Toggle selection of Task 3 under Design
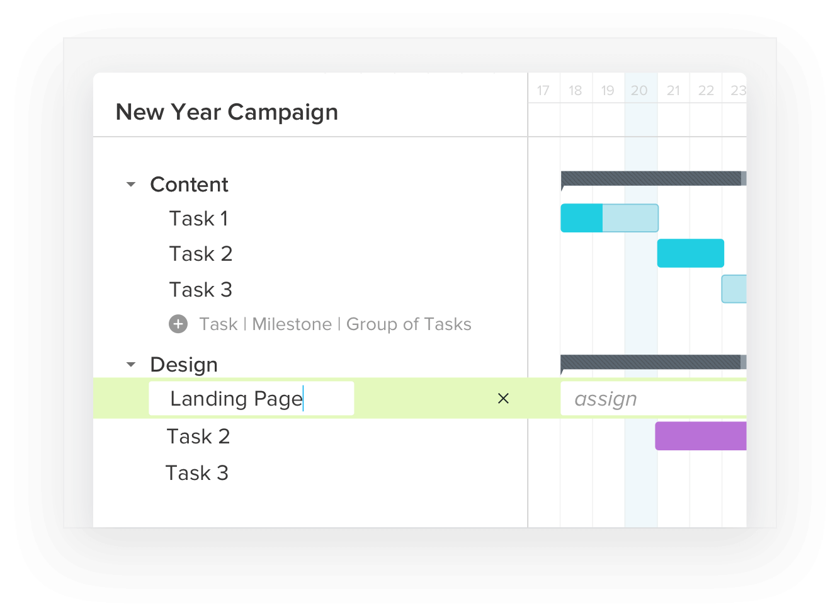Viewport: 840px width, 616px height. coord(197,472)
